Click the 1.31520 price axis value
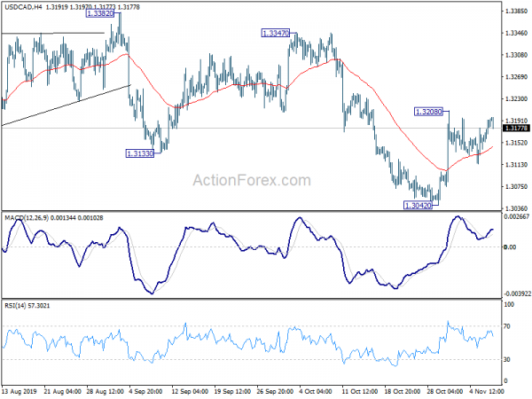The image size is (532, 399). tap(516, 143)
